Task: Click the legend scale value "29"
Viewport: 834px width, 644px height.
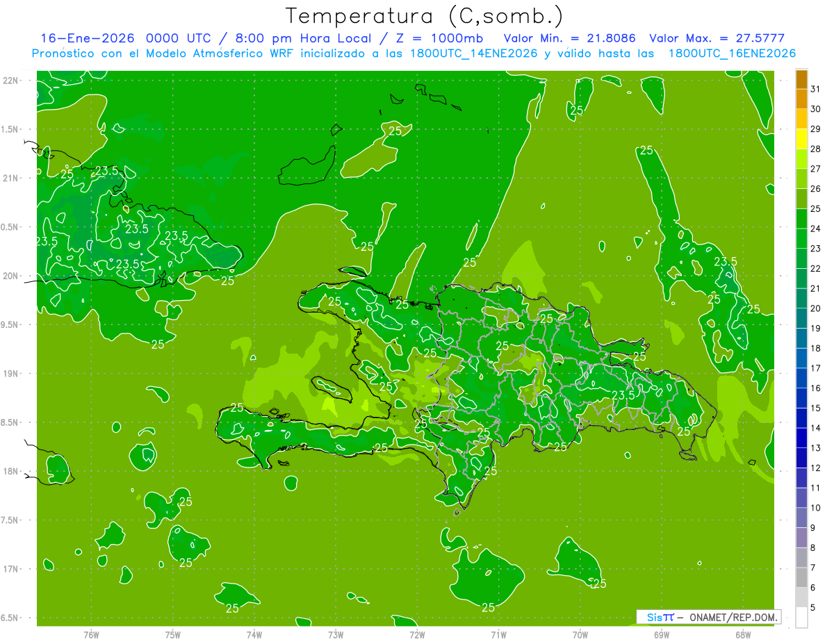Action: tap(816, 129)
